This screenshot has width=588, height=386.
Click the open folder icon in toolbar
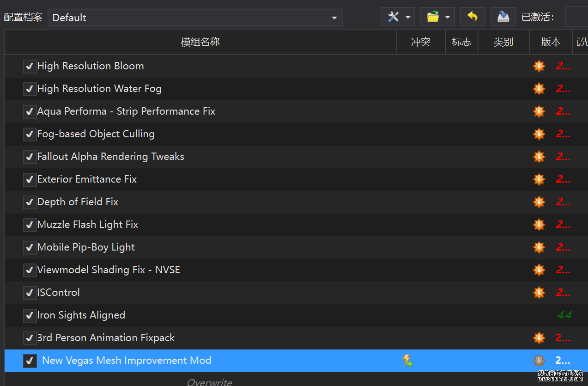[433, 17]
